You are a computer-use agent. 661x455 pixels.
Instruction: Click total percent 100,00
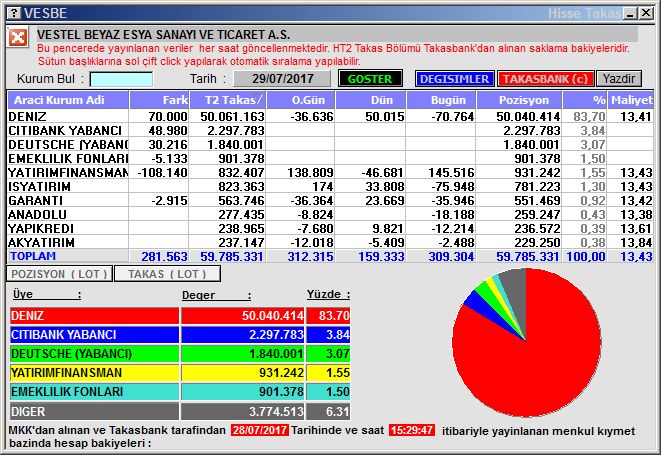pos(586,256)
